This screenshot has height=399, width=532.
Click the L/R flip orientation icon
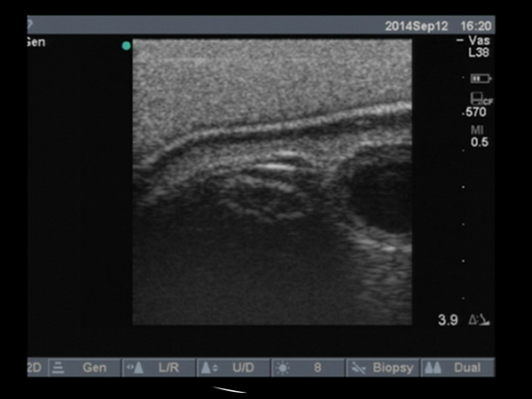pyautogui.click(x=133, y=366)
